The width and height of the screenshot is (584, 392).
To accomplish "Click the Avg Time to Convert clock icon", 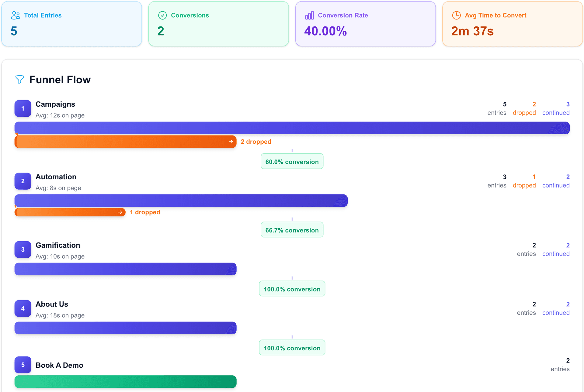I will pos(456,15).
